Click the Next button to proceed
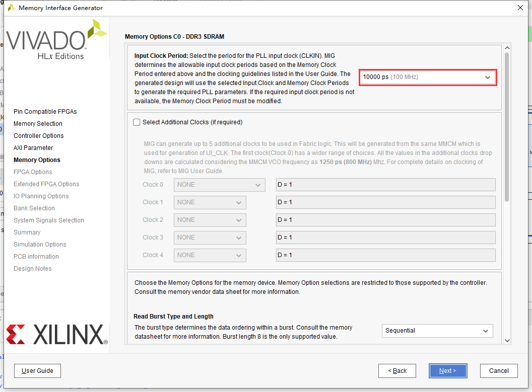Image resolution: width=532 pixels, height=392 pixels. [x=448, y=370]
